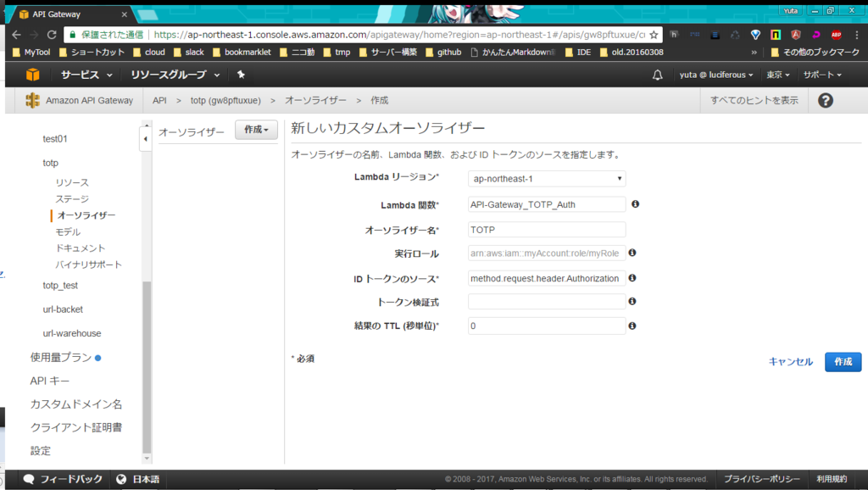Screen dimensions: 868x490
Task: Open 使用量プラン in the sidebar
Action: click(61, 357)
